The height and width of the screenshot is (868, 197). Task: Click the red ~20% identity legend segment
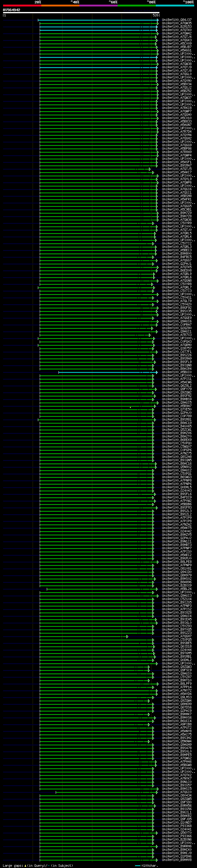22,6
